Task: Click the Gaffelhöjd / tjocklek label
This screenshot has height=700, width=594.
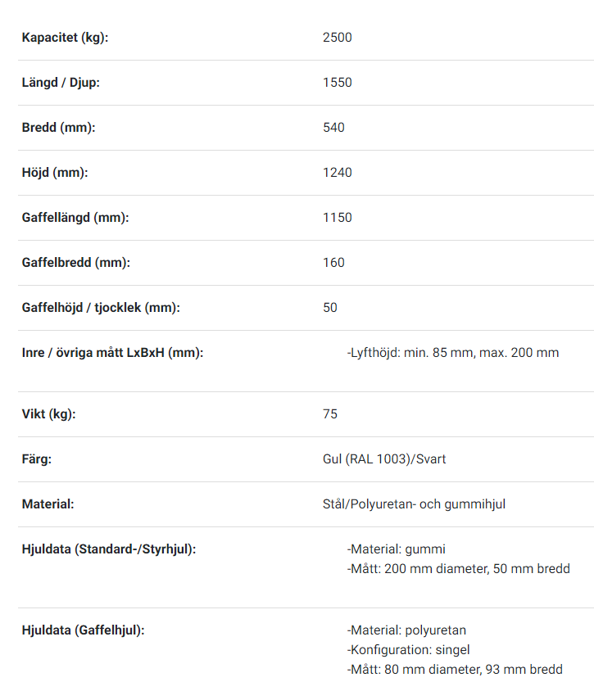Action: 101,308
